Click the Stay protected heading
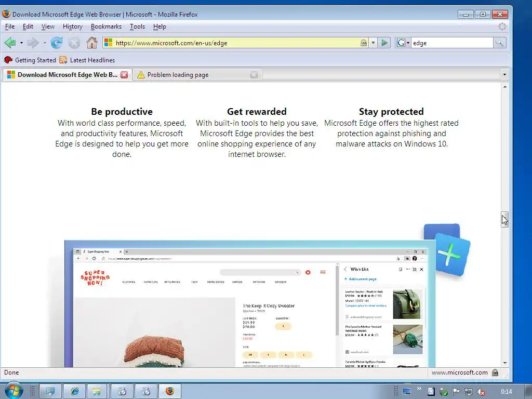The height and width of the screenshot is (399, 532). pos(391,112)
